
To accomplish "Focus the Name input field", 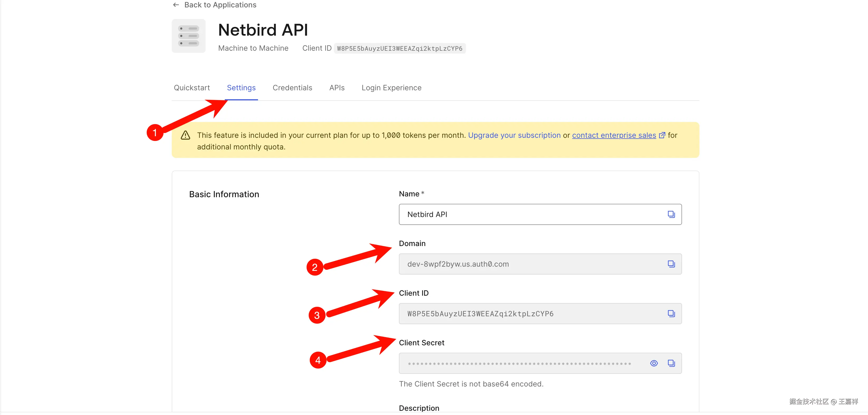I will [x=540, y=214].
